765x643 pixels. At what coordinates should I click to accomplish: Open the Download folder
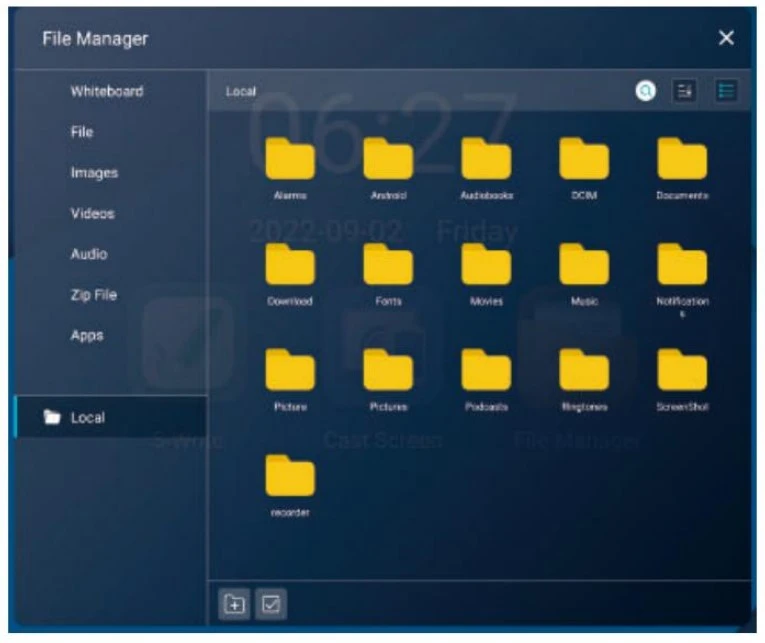(x=290, y=265)
